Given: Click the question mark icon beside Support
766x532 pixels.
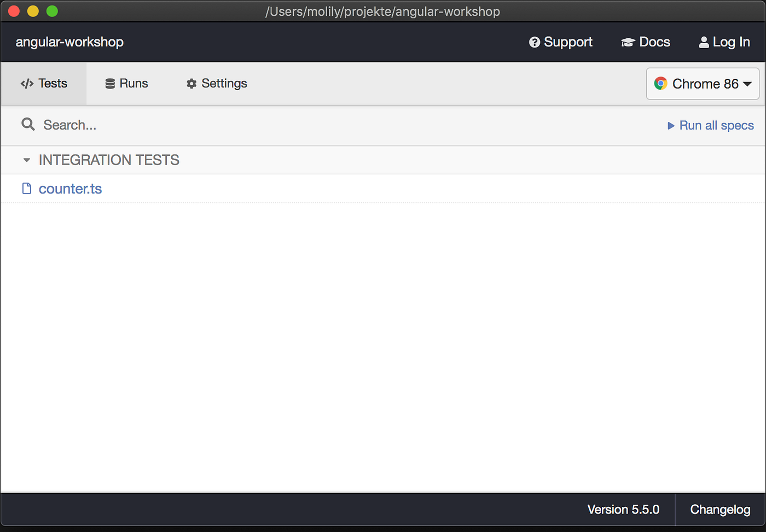Looking at the screenshot, I should coord(534,42).
